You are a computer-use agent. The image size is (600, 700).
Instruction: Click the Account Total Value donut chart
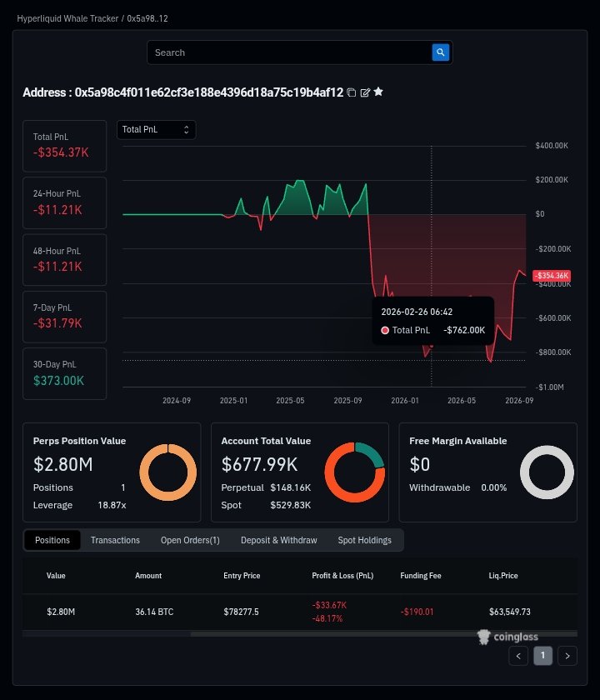click(x=355, y=472)
